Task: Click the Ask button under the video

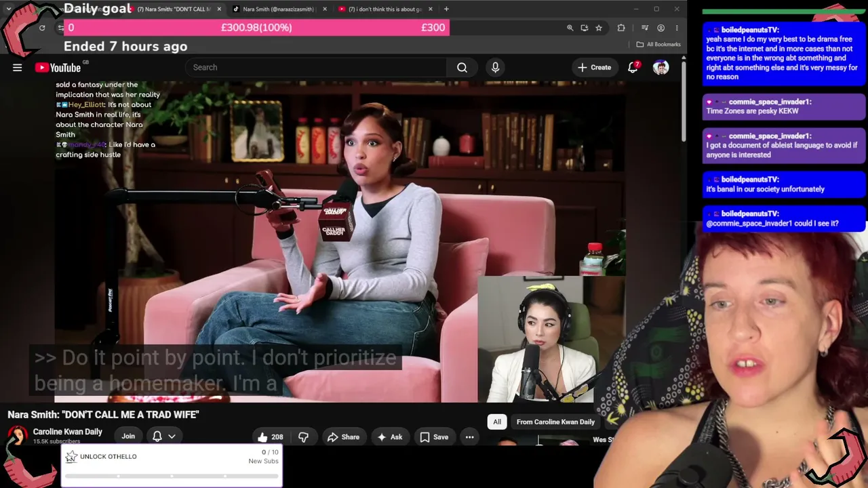Action: click(390, 437)
